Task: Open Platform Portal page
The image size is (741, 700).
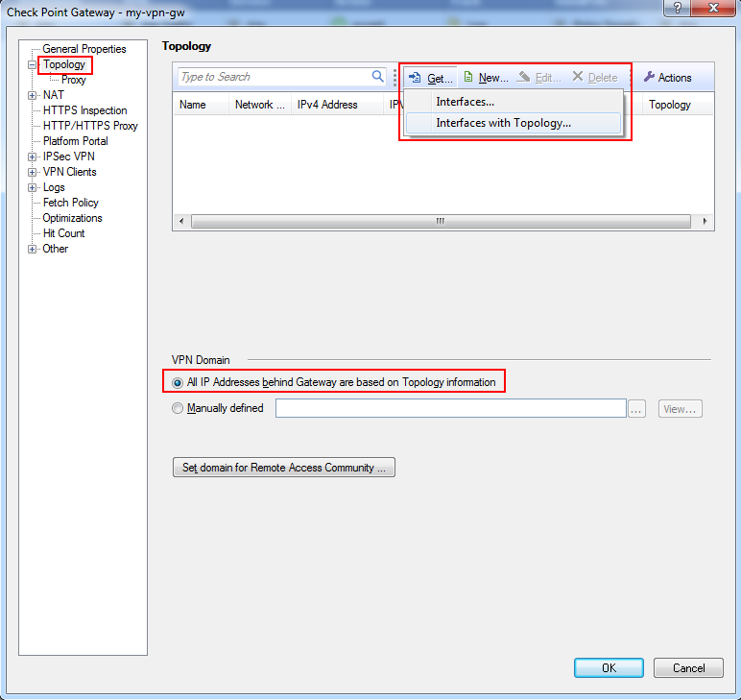Action: tap(76, 141)
